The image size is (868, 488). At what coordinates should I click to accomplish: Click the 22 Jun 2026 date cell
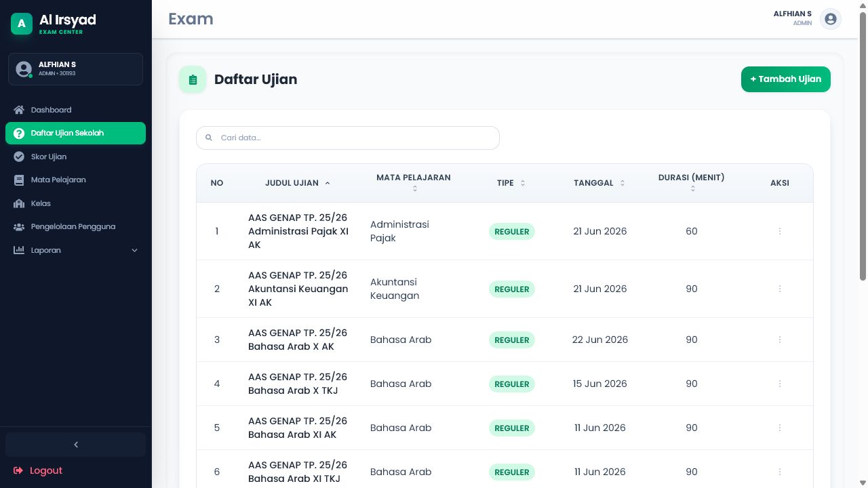point(600,340)
